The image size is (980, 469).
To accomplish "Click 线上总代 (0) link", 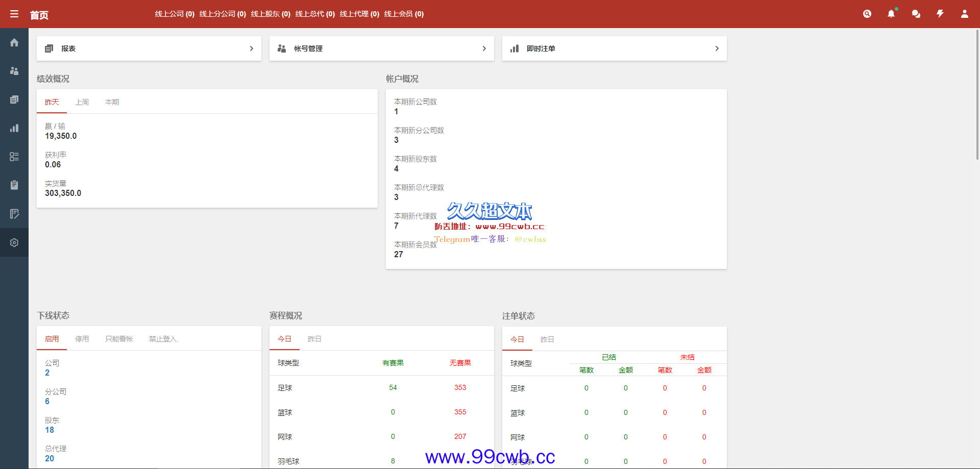I will [x=315, y=14].
